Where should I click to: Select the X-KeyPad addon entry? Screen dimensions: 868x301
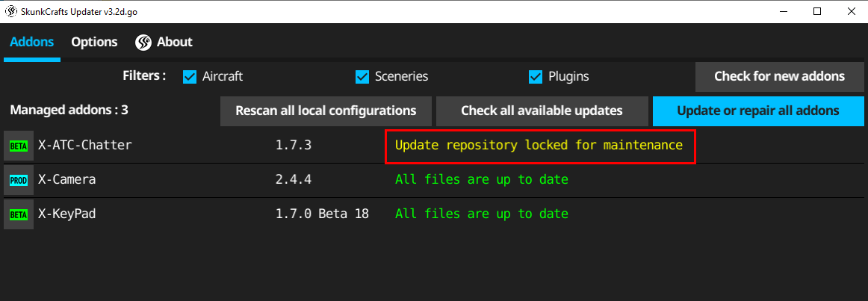(66, 214)
